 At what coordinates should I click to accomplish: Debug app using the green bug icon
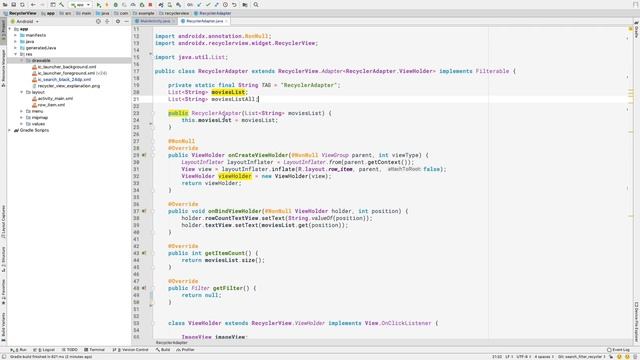116,4
